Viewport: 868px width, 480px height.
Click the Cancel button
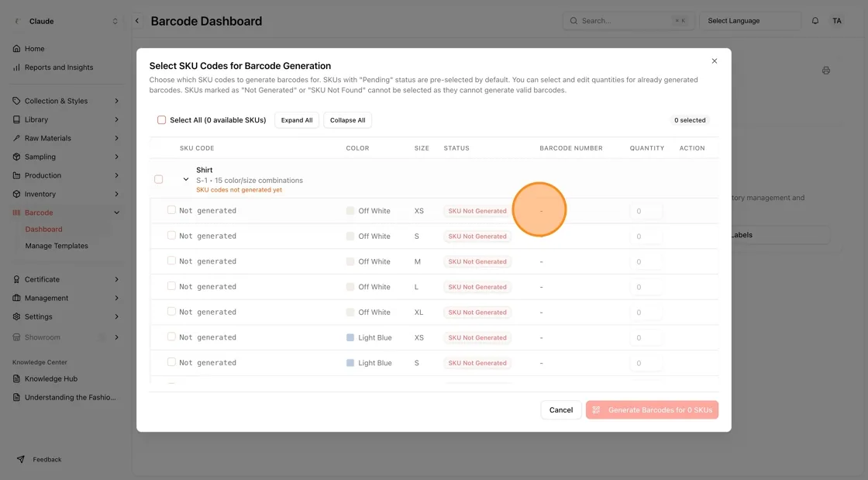[561, 410]
